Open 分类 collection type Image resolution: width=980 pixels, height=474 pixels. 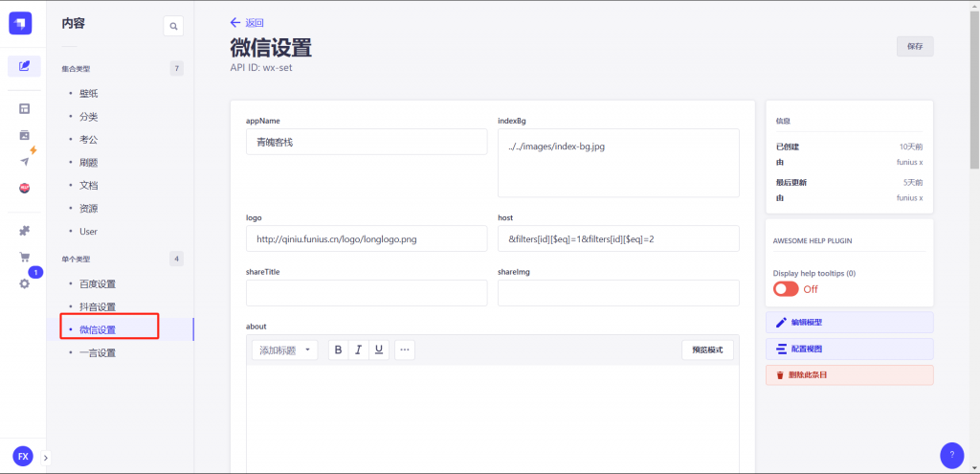tap(89, 117)
